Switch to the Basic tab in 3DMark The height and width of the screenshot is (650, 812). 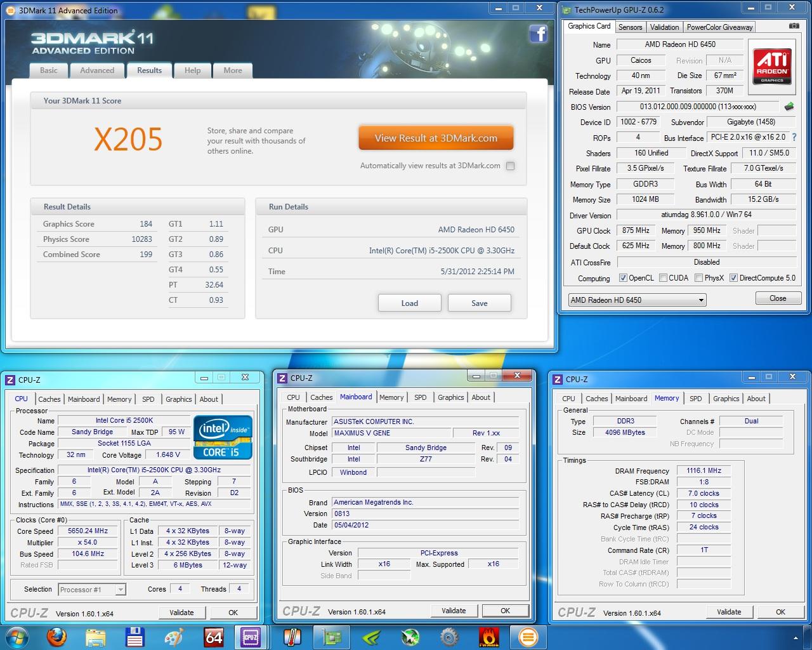[x=49, y=70]
